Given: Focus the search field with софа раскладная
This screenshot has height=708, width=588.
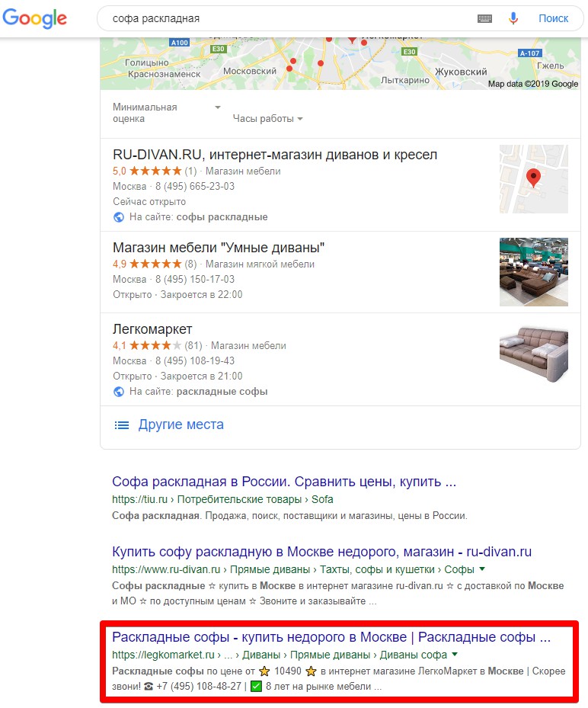Looking at the screenshot, I should coord(289,18).
